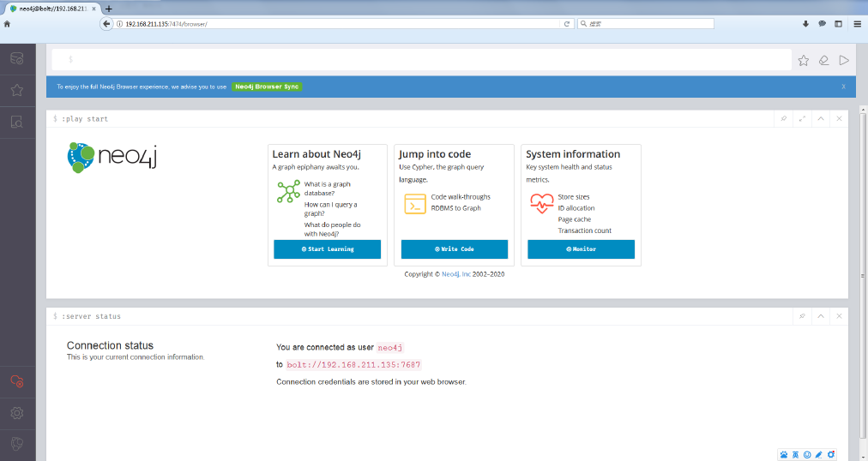Open the Documents search sidebar icon
This screenshot has width=868, height=461.
tap(17, 122)
